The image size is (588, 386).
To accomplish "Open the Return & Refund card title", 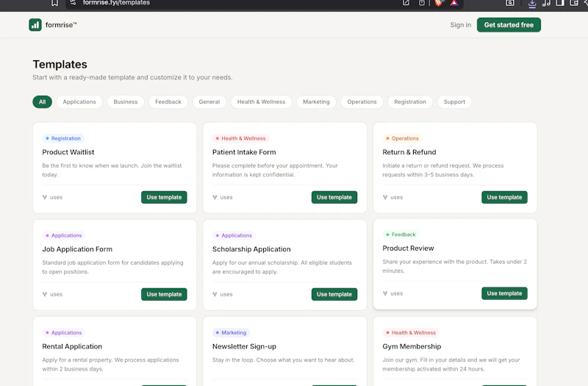I will pos(409,152).
